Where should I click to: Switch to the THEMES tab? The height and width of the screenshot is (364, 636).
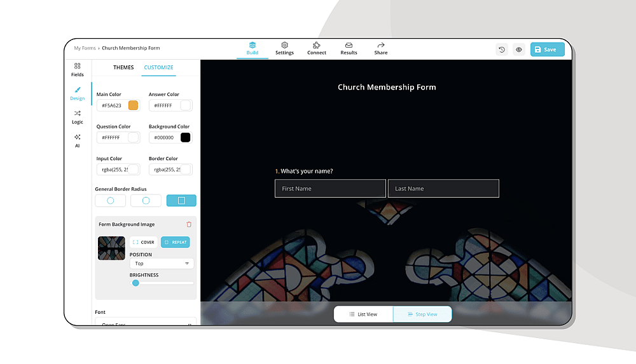pos(123,67)
